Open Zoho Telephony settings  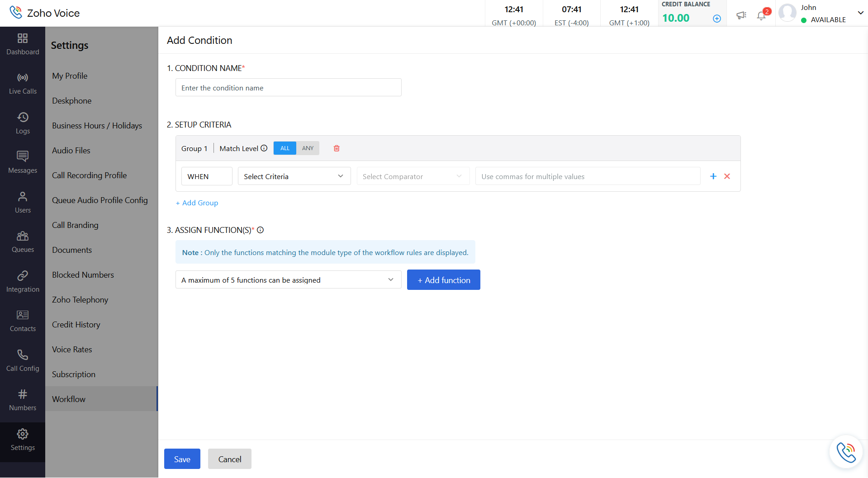[x=80, y=300]
